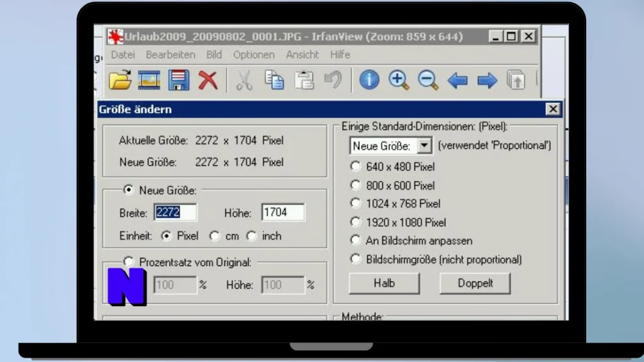Screen dimensions: 644x362
Task: Choose cm as the unit
Action: point(214,236)
